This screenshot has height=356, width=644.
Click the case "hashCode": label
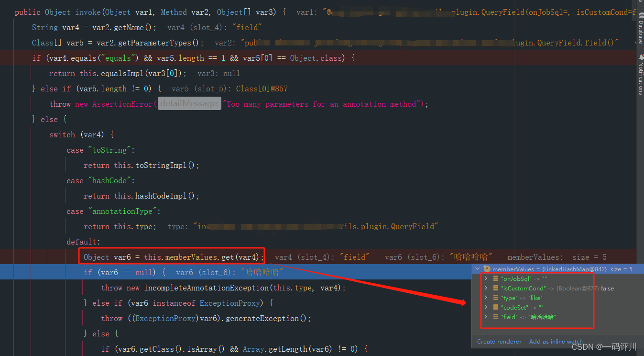coord(101,180)
